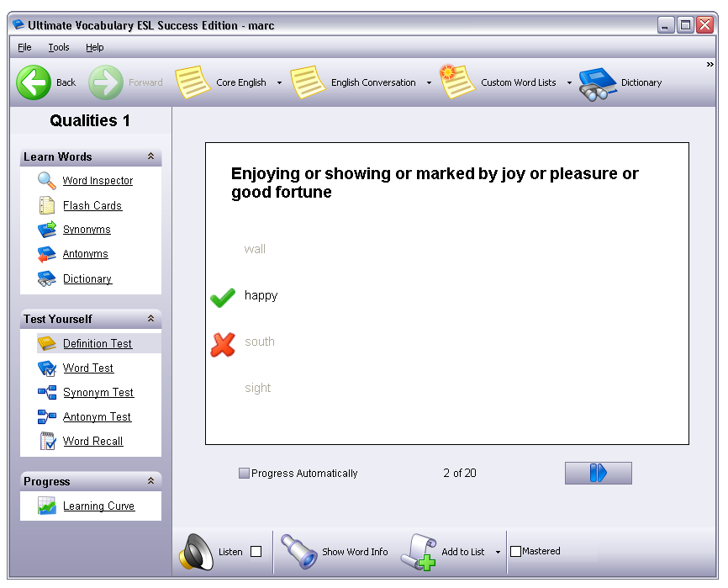This screenshot has width=728, height=588.
Task: Click the Listen speaker icon
Action: [x=196, y=551]
